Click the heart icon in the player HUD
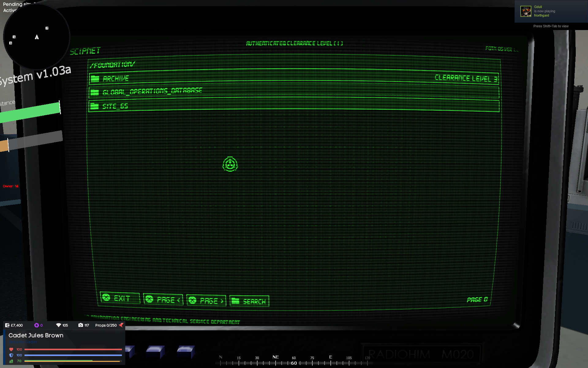588x368 pixels. (x=11, y=349)
